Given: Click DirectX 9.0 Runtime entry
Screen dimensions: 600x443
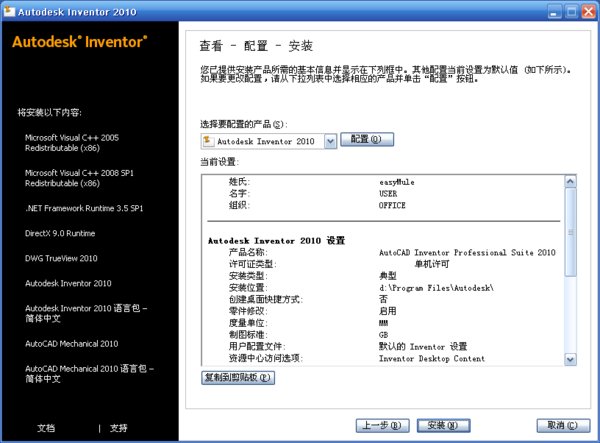Looking at the screenshot, I should pos(60,233).
